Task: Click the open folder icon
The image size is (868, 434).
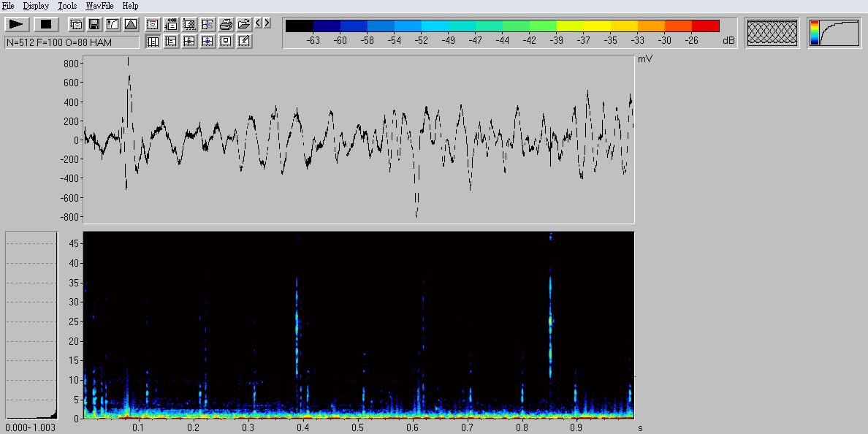Action: click(x=244, y=24)
